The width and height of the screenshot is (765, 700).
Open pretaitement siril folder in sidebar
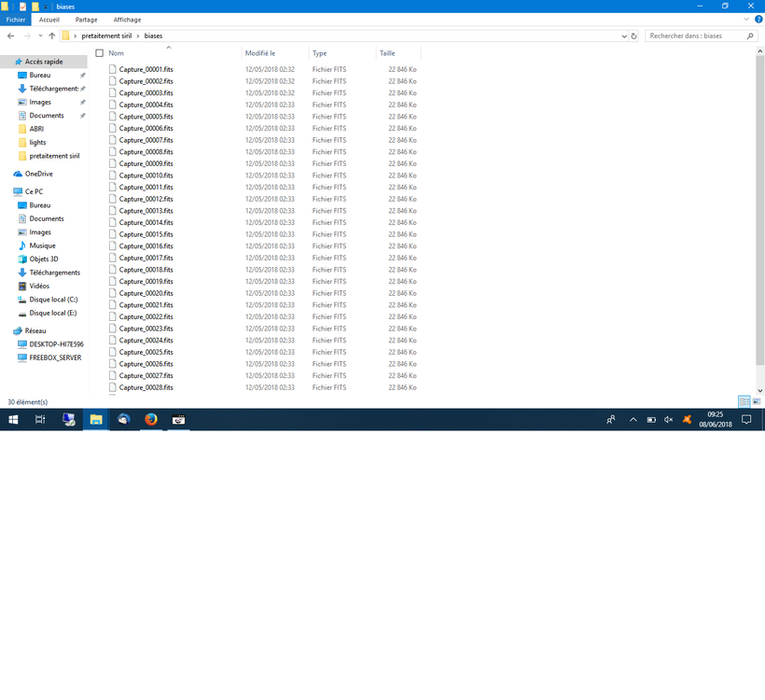coord(54,156)
